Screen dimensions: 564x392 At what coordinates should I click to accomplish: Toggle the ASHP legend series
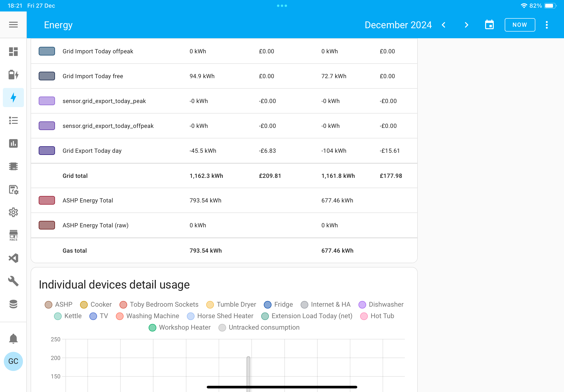pyautogui.click(x=59, y=305)
